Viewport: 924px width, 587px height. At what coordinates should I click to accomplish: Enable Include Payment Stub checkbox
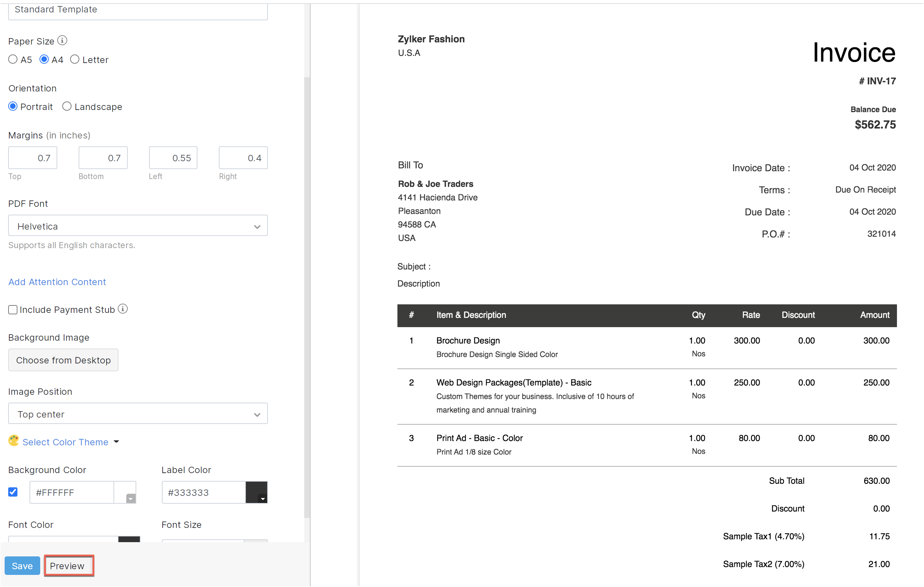pyautogui.click(x=13, y=310)
